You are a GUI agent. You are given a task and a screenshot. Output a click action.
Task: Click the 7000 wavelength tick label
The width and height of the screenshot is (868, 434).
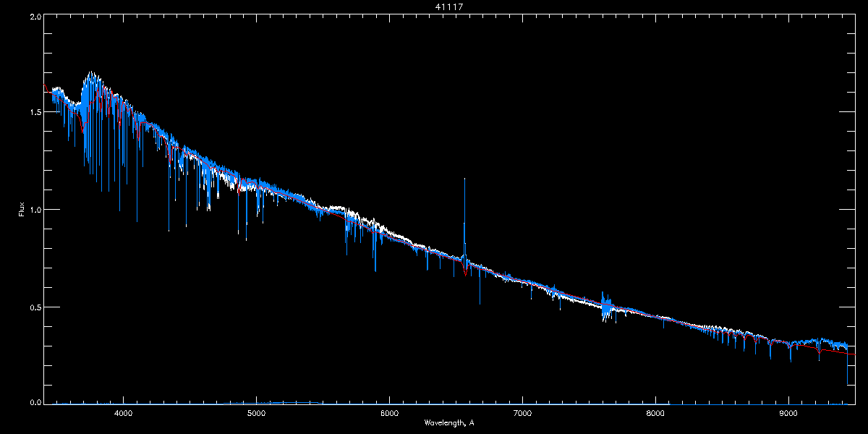[x=522, y=412]
